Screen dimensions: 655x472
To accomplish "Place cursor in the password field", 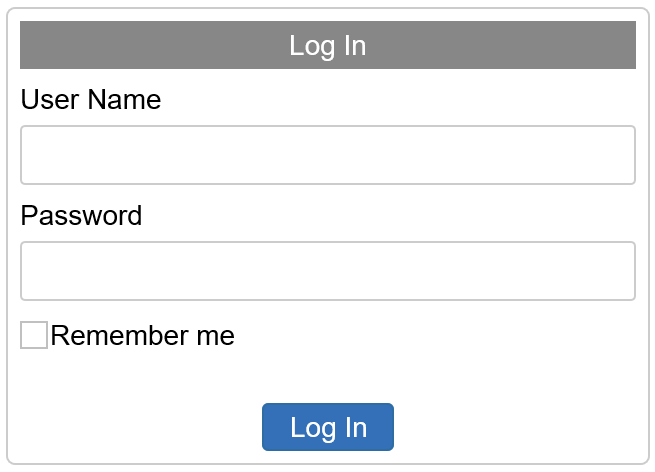I will [x=328, y=271].
